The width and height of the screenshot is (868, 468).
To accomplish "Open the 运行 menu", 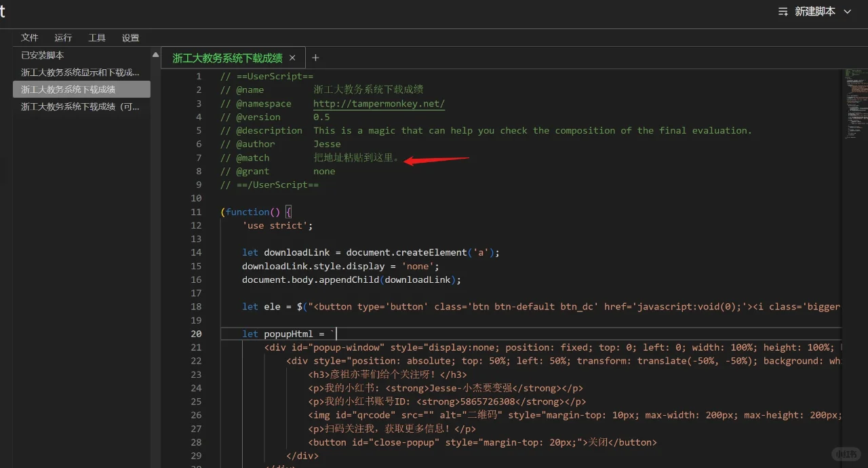I will (63, 38).
